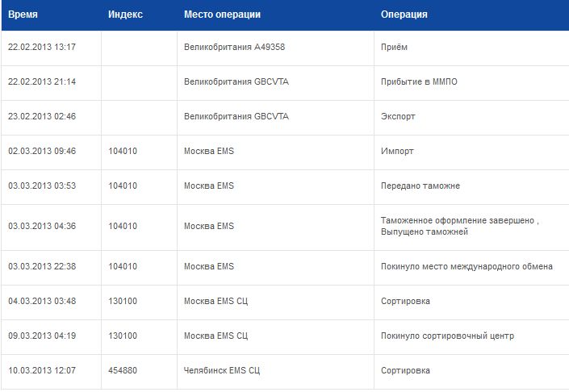The height and width of the screenshot is (392, 569).
Task: Select the 02.03.2013 09:46 timestamp
Action: pyautogui.click(x=42, y=151)
